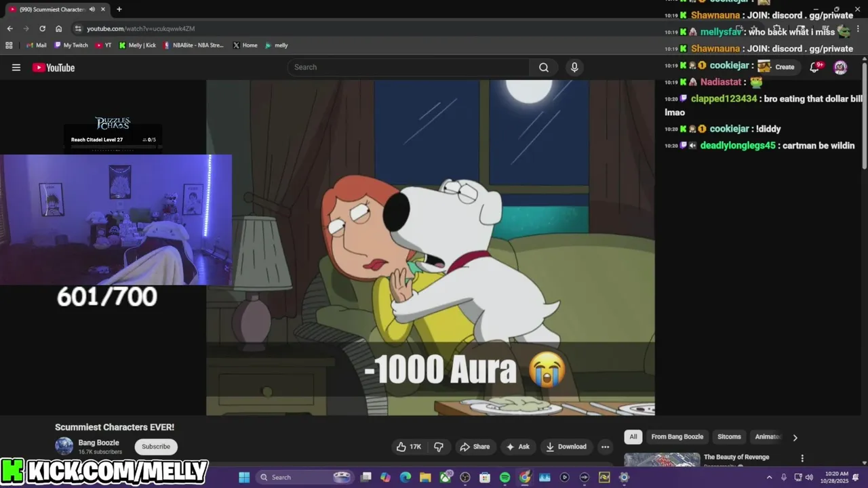
Task: Click the YouTube search input field
Action: point(408,67)
